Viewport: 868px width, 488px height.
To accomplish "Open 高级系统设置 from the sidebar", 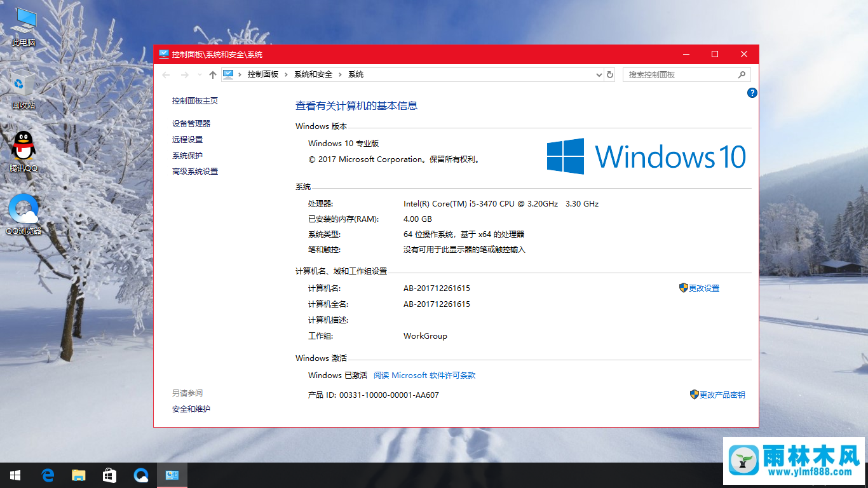I will [195, 172].
